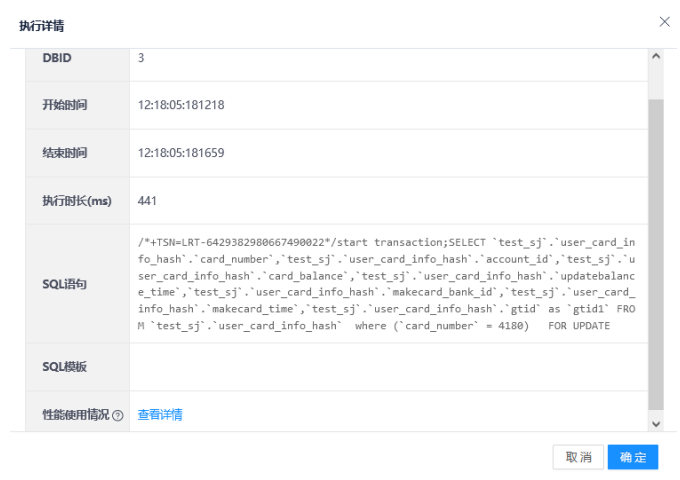Viewport: 680px width, 480px height.
Task: Click the empty SQL模板 value cell
Action: click(x=385, y=367)
